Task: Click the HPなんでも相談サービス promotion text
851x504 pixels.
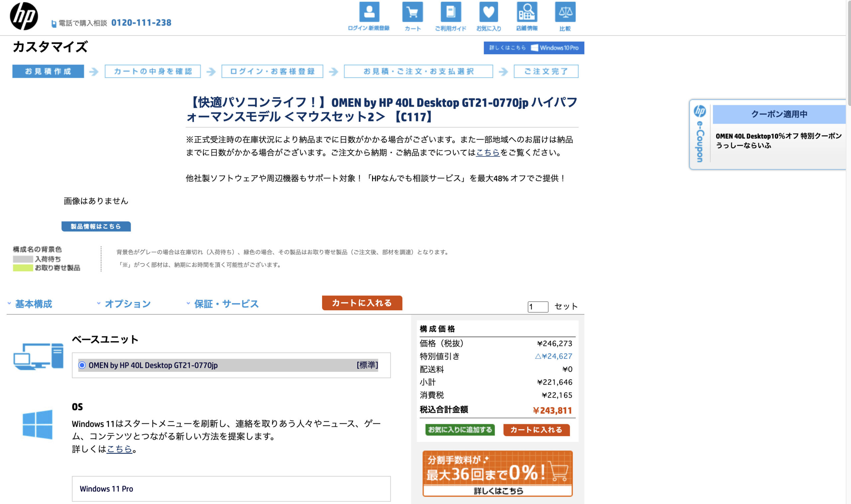Action: [x=376, y=178]
